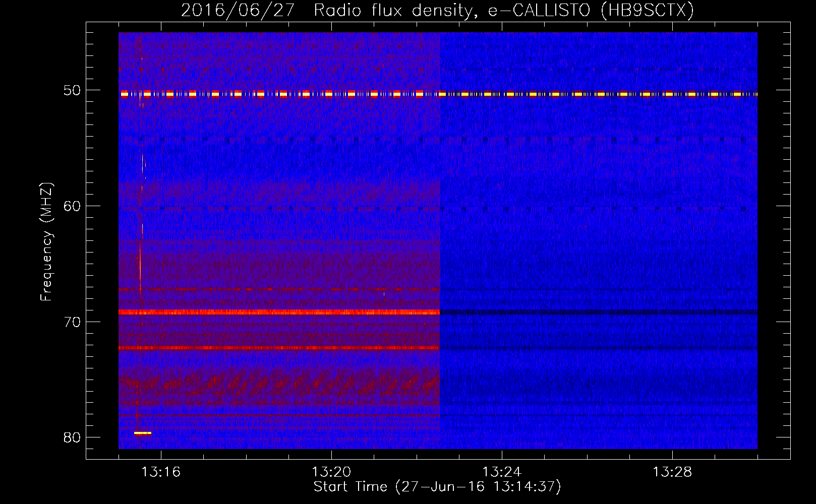Viewport: 816px width, 504px height.
Task: Click the plot title with date 2016/06/27
Action: point(437,10)
